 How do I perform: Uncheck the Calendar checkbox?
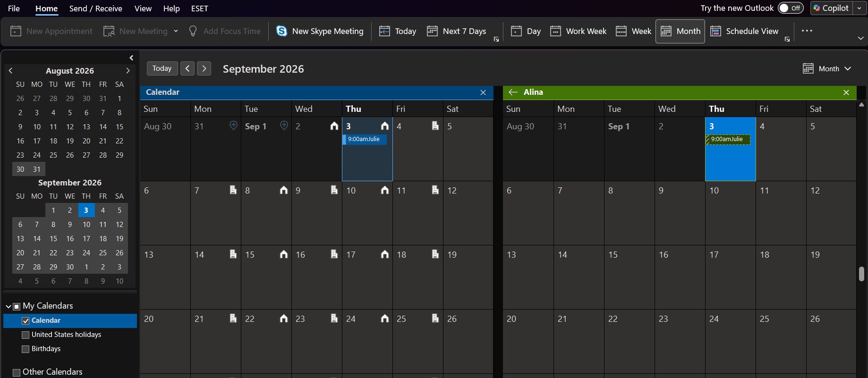click(26, 321)
